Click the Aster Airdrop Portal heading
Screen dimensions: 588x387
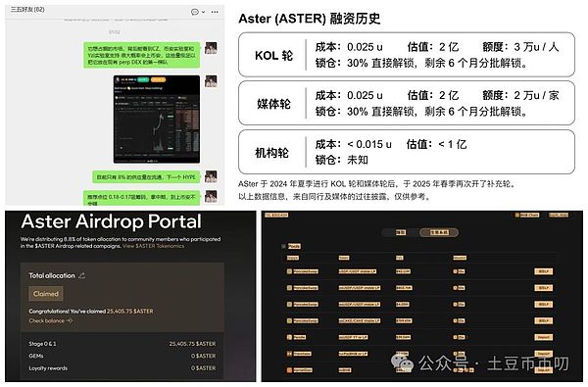(x=112, y=221)
